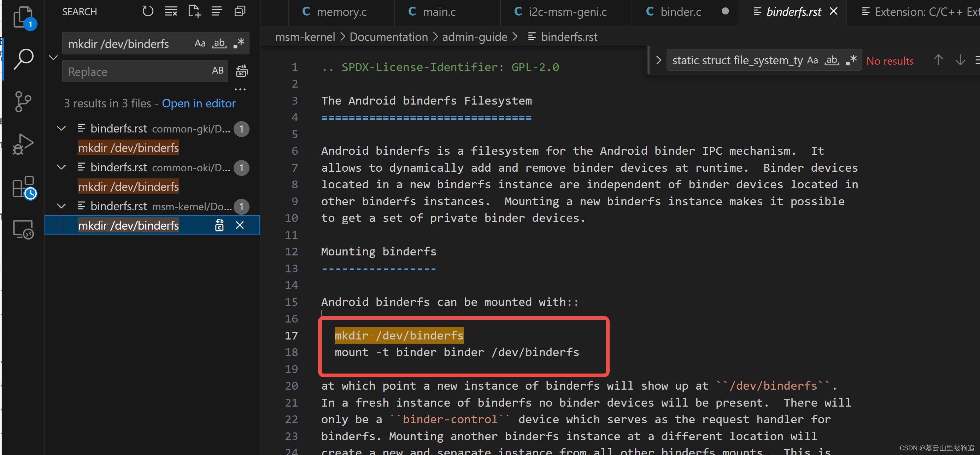The width and height of the screenshot is (980, 455).
Task: Toggle Match Case in sidebar search
Action: click(200, 43)
